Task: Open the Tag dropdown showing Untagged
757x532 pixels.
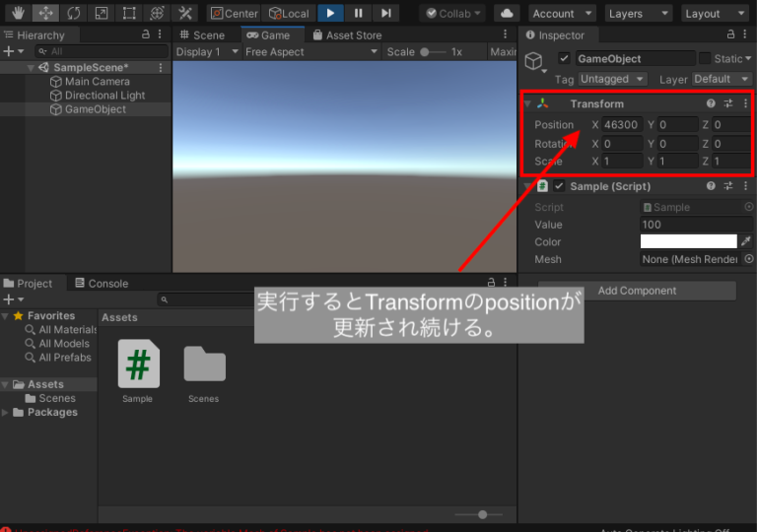Action: (x=612, y=79)
